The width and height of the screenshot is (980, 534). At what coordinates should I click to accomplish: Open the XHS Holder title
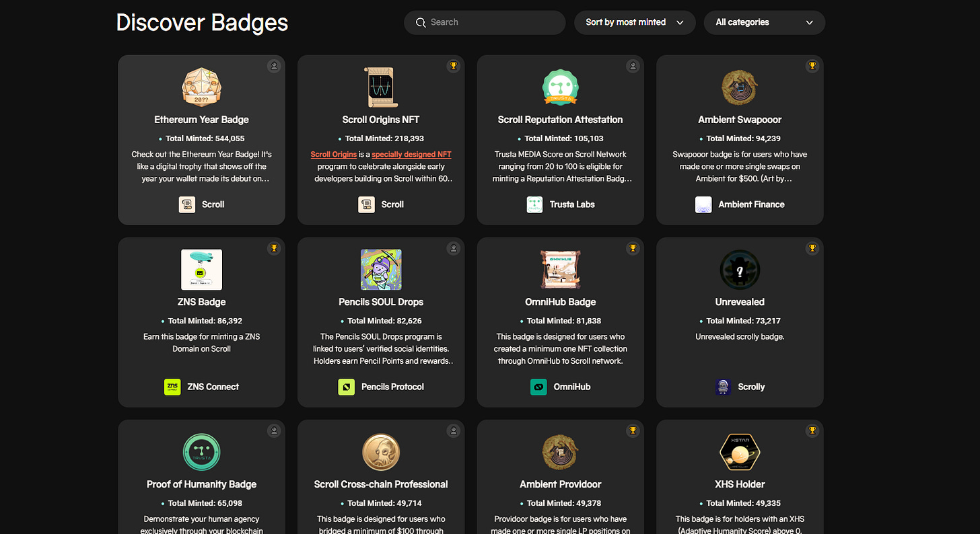[x=740, y=484]
